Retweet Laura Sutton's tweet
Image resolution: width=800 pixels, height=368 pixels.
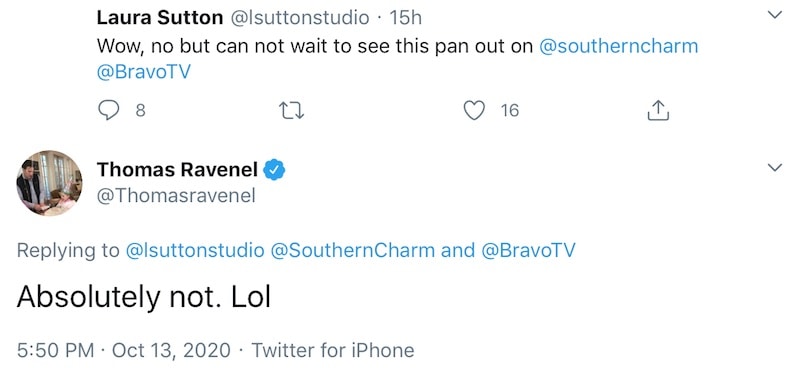(293, 111)
